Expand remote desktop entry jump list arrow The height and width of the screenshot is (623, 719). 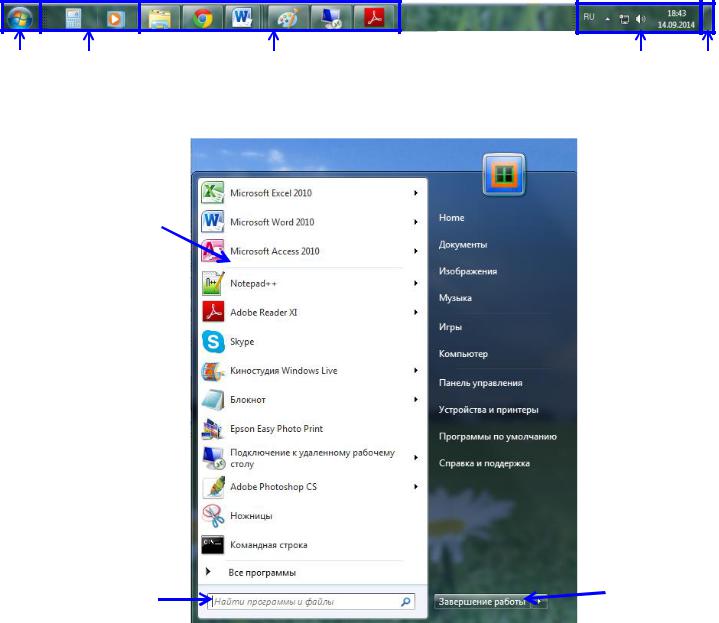click(x=415, y=458)
